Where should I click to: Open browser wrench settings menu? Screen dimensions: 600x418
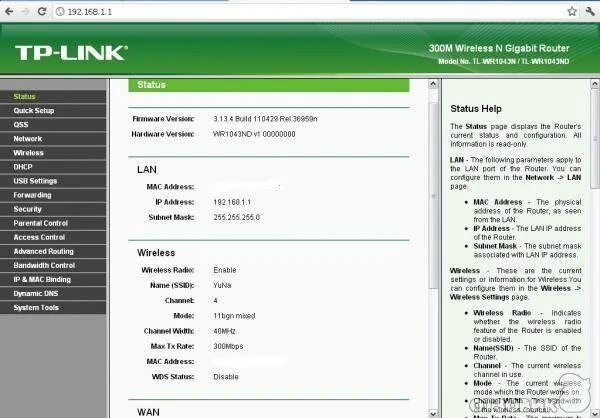(590, 11)
